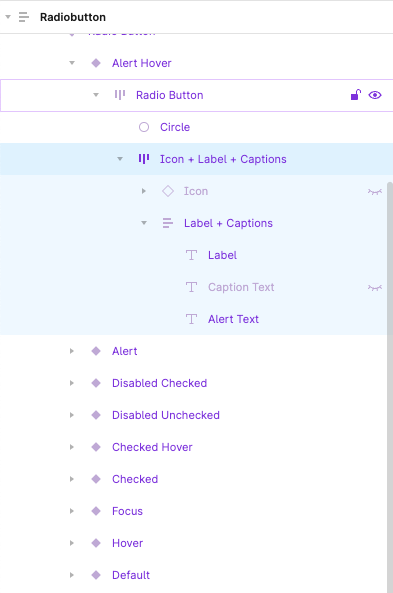Screen dimensions: 393x593
Task: Select the Alert Hover layer name
Action: (x=142, y=63)
